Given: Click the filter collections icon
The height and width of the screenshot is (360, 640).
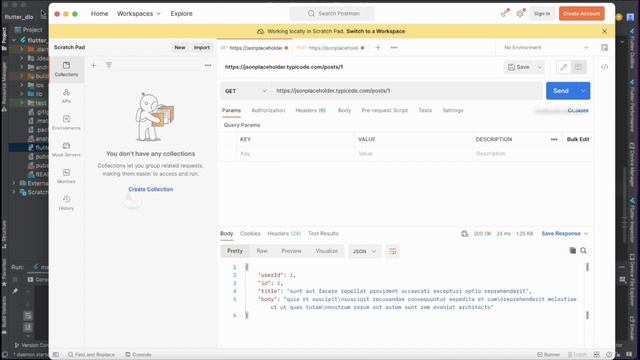Looking at the screenshot, I should [x=109, y=65].
